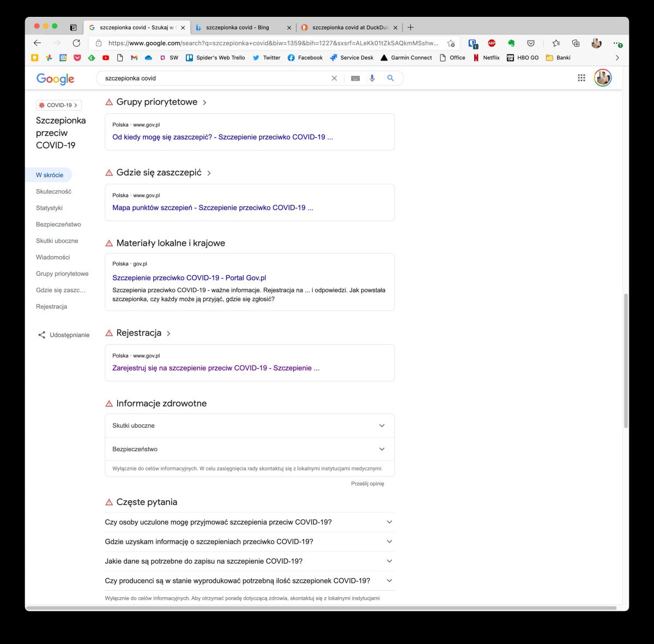Viewport: 654px width, 644px height.
Task: Start voice search with microphone
Action: 372,78
